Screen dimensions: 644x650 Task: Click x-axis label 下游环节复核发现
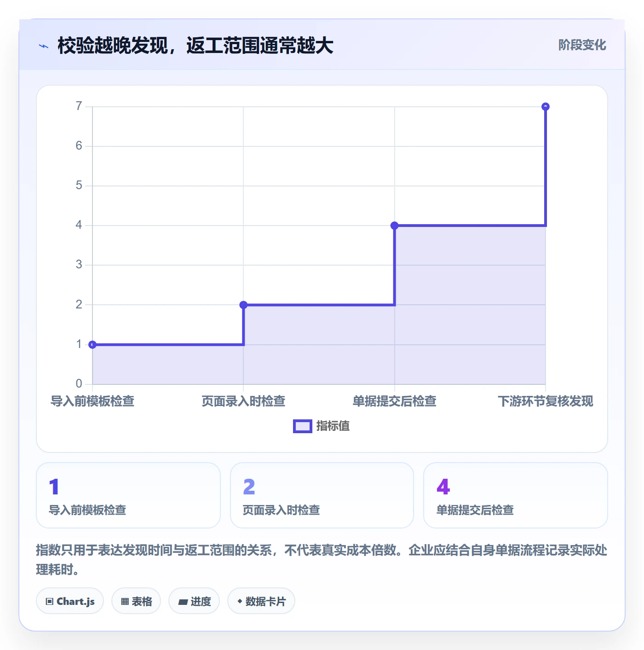click(546, 401)
